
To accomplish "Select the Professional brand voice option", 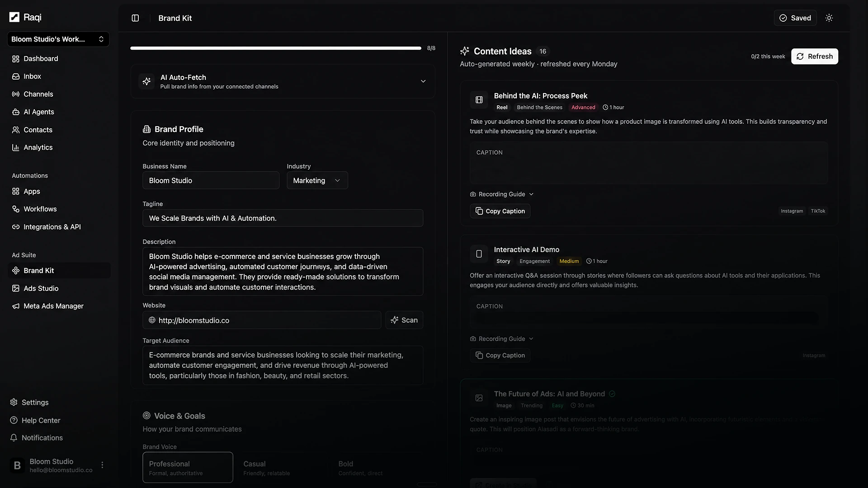I will click(x=188, y=468).
